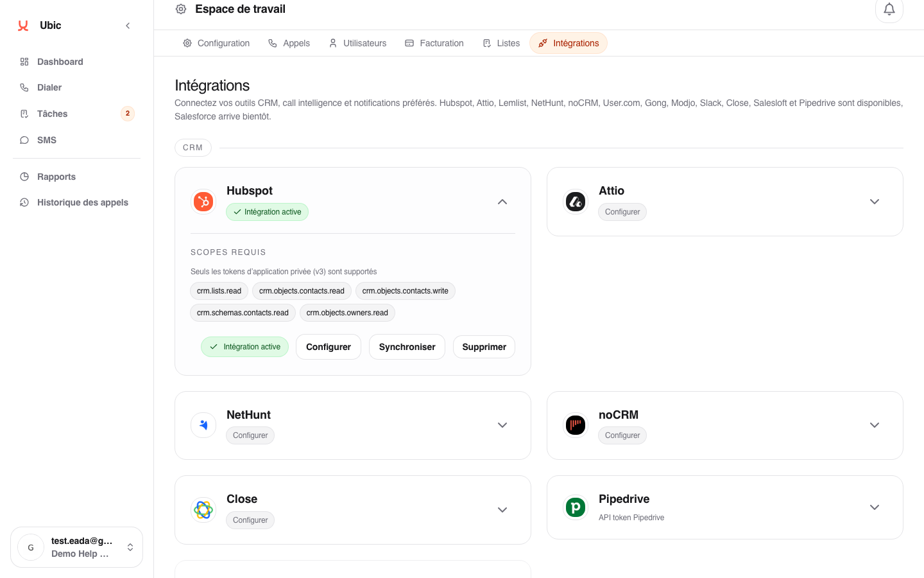Click the Demo Help workspace name
Viewport: 924px width, 578px height.
click(80, 554)
